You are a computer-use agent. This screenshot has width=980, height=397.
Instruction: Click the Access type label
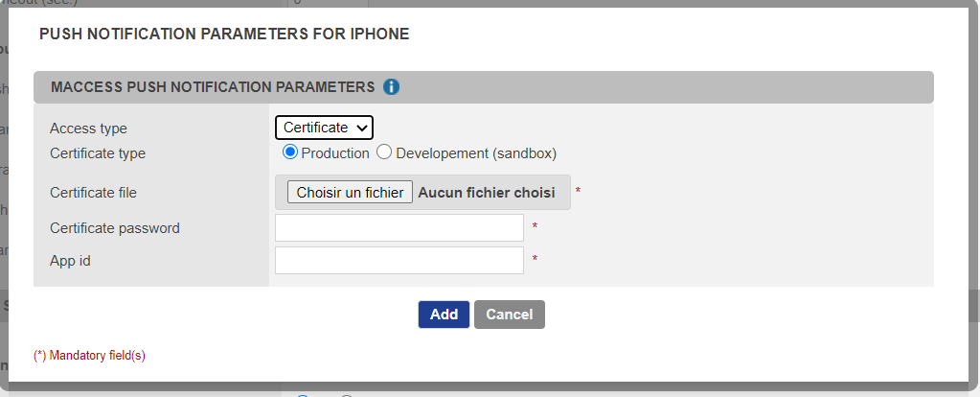click(88, 128)
